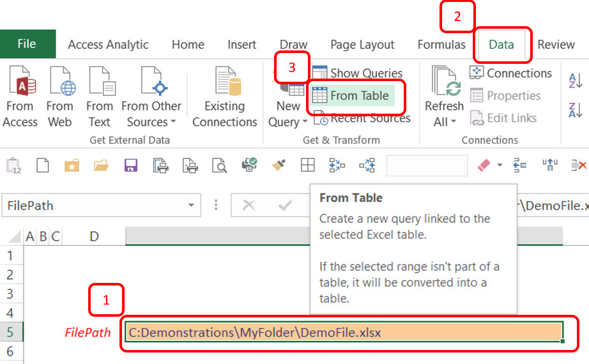589x364 pixels.
Task: Click the quick print icon
Action: tap(190, 165)
